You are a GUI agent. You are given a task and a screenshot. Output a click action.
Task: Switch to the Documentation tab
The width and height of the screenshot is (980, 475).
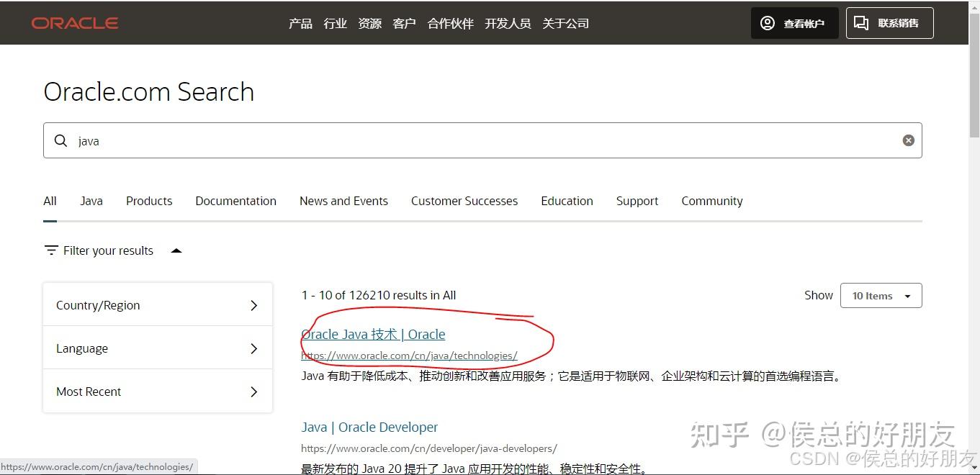pyautogui.click(x=235, y=201)
